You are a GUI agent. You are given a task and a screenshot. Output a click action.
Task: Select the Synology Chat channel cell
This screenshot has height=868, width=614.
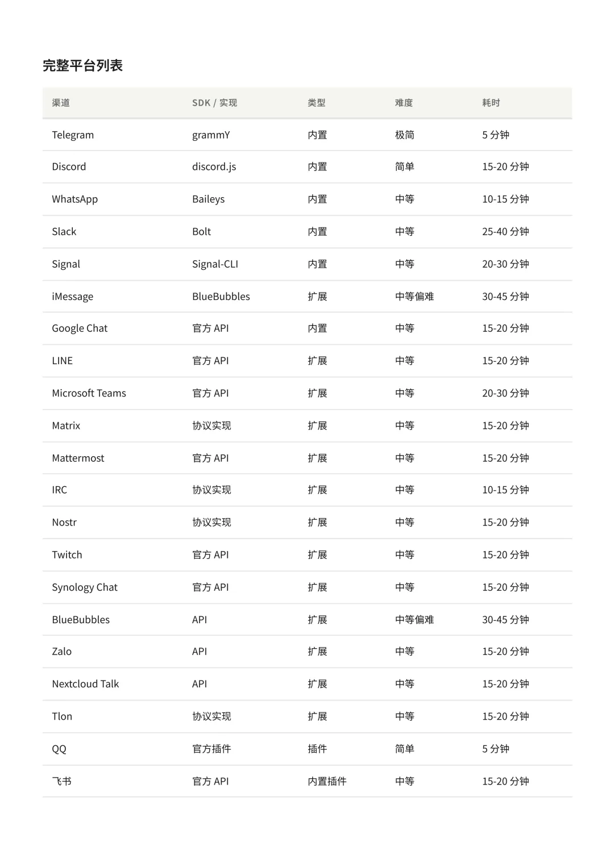pos(85,587)
